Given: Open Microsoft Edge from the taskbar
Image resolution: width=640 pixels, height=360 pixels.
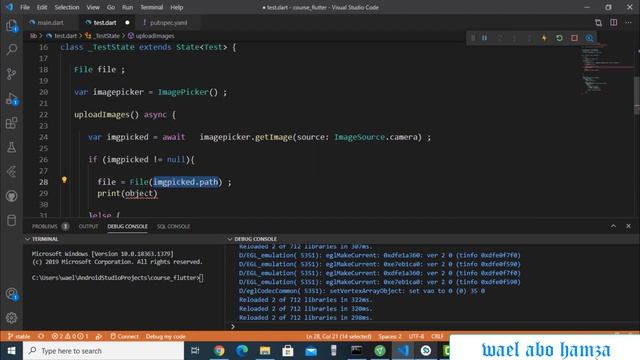Looking at the screenshot, I should click(x=242, y=351).
